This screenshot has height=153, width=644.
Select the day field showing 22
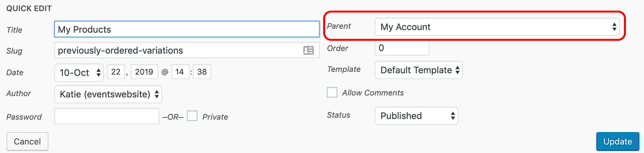[x=116, y=72]
